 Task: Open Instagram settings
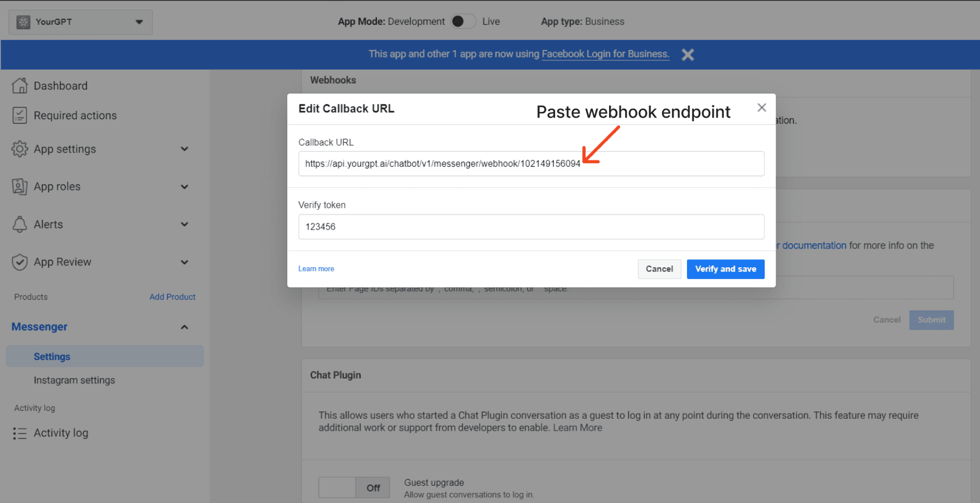pos(74,380)
